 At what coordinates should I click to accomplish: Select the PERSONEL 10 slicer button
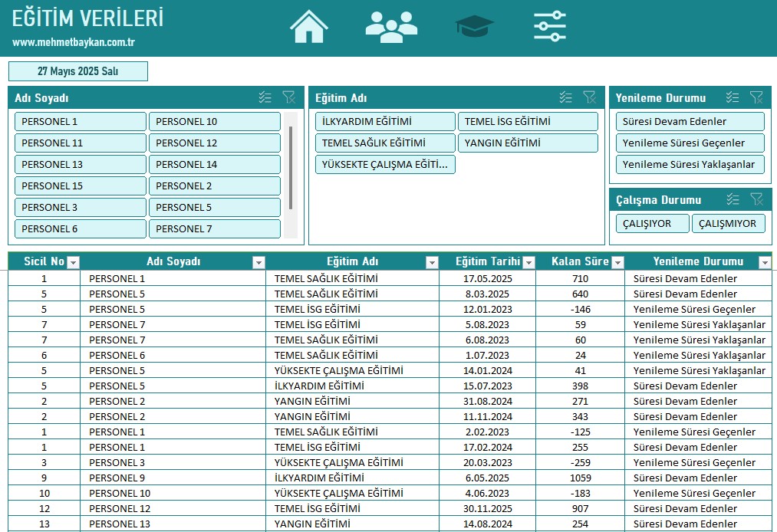pyautogui.click(x=215, y=121)
